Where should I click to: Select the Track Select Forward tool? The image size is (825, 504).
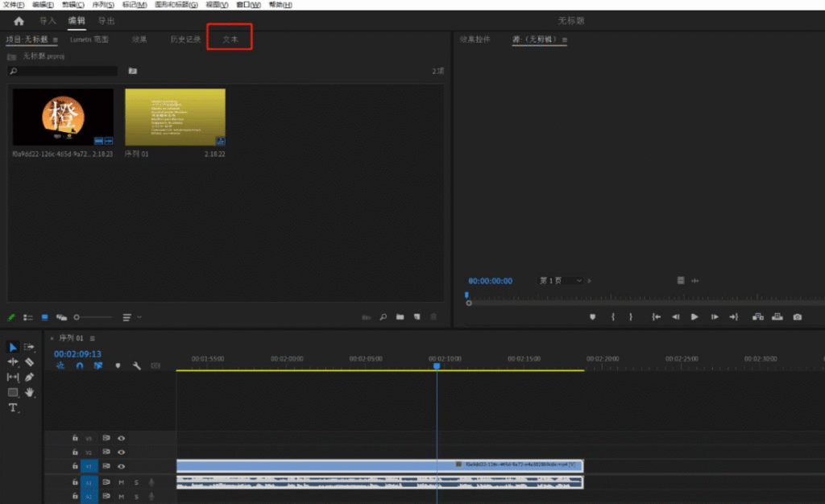pyautogui.click(x=29, y=347)
